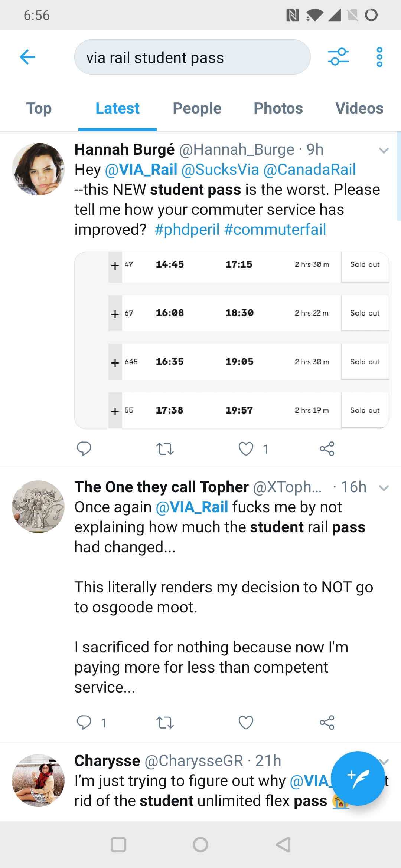Open the #commuterfail hashtag link
401x868 pixels.
click(275, 230)
